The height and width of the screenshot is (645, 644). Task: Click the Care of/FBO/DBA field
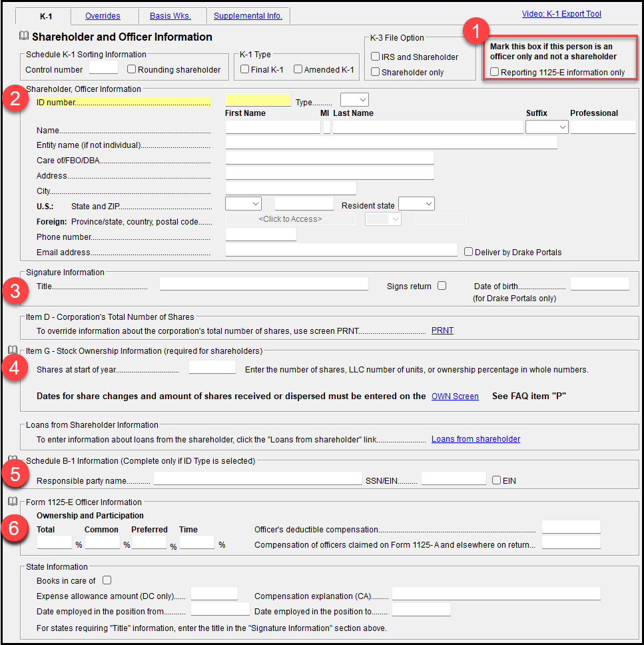point(330,157)
